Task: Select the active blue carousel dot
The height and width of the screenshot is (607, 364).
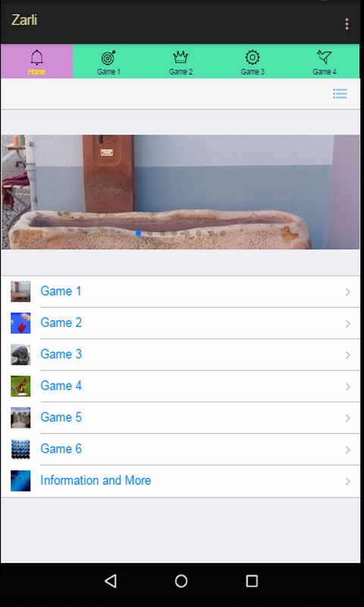Action: (x=138, y=234)
